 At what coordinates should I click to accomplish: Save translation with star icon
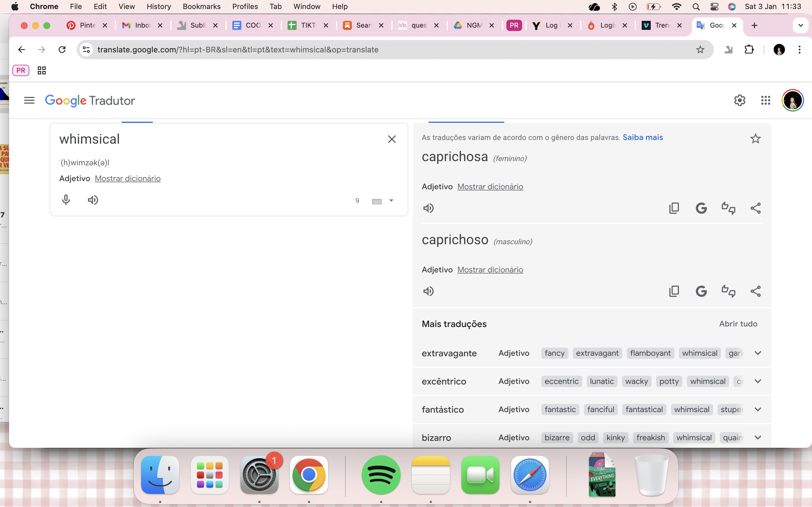(755, 139)
